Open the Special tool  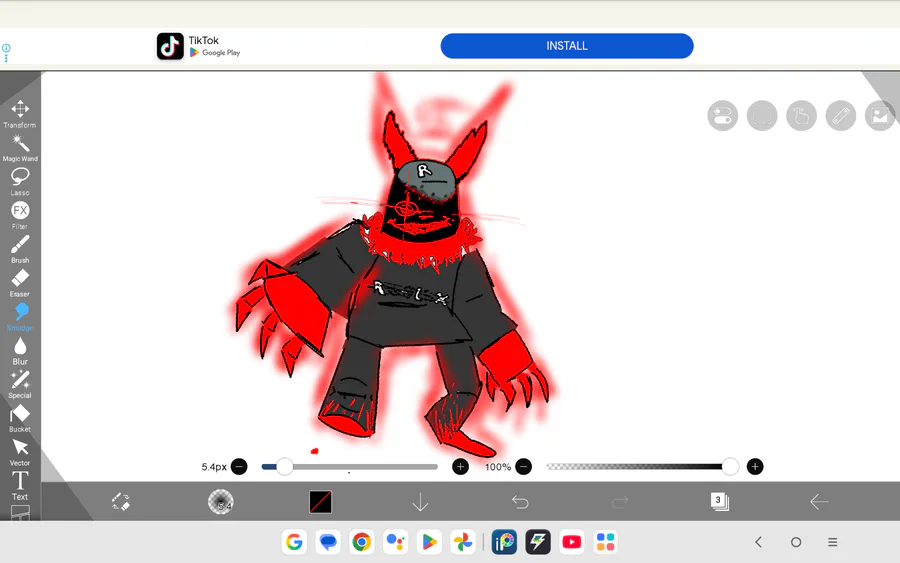click(x=20, y=385)
